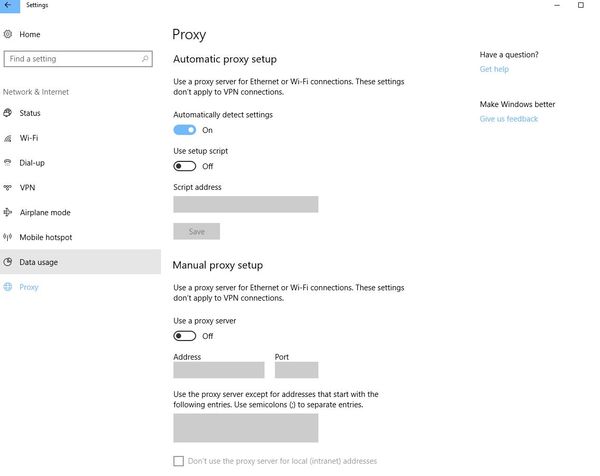Click the Save button under Script address
This screenshot has height=476, width=600.
197,231
